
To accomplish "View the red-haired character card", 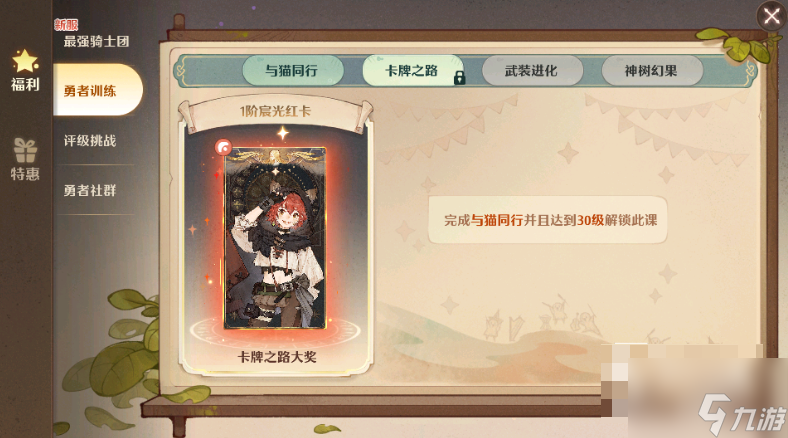I will click(x=275, y=238).
